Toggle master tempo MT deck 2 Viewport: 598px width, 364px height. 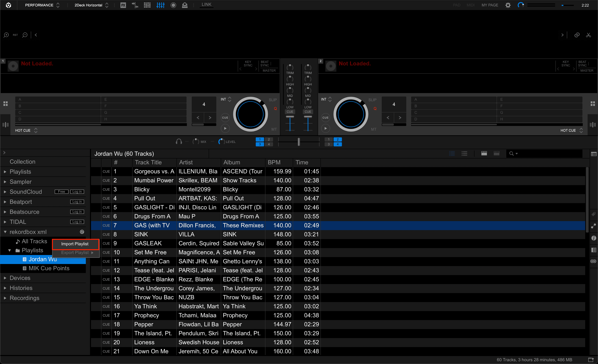click(x=374, y=129)
